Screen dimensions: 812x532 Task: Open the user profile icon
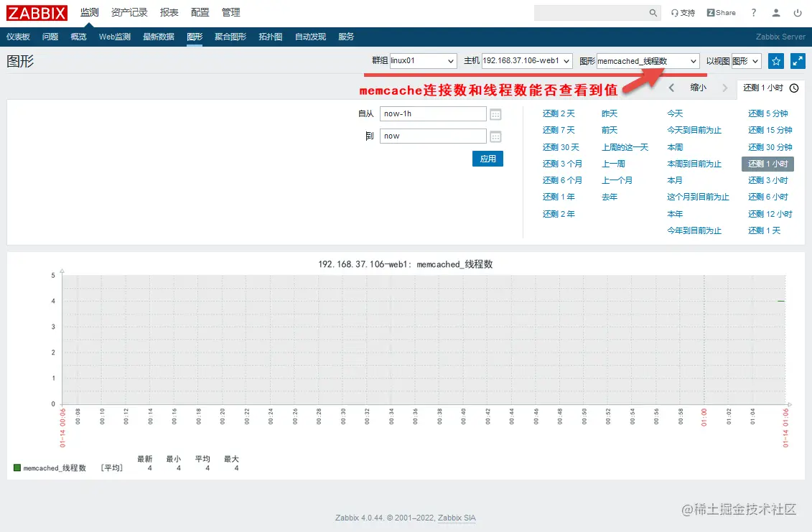point(776,12)
